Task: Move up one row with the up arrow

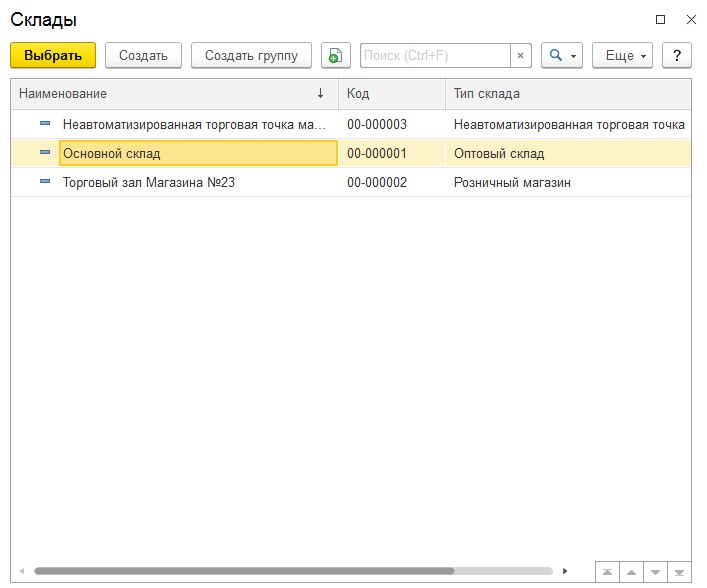Action: [631, 572]
